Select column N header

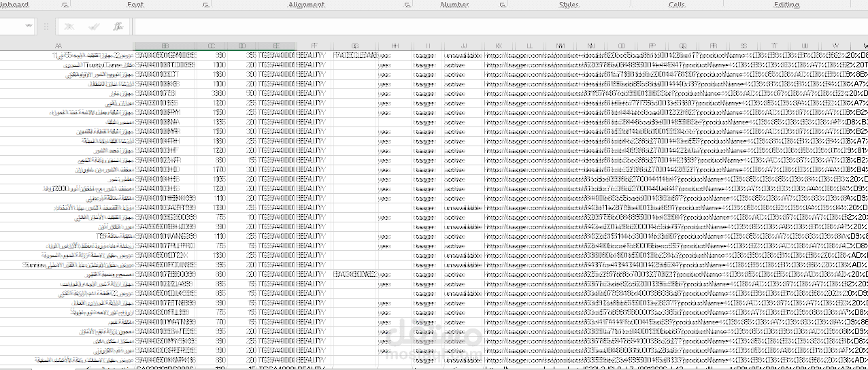(590, 46)
